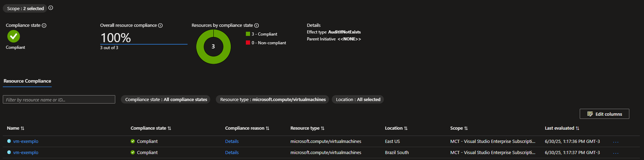Click the green Compliant legend swatch
The width and height of the screenshot is (644, 160).
tap(248, 34)
